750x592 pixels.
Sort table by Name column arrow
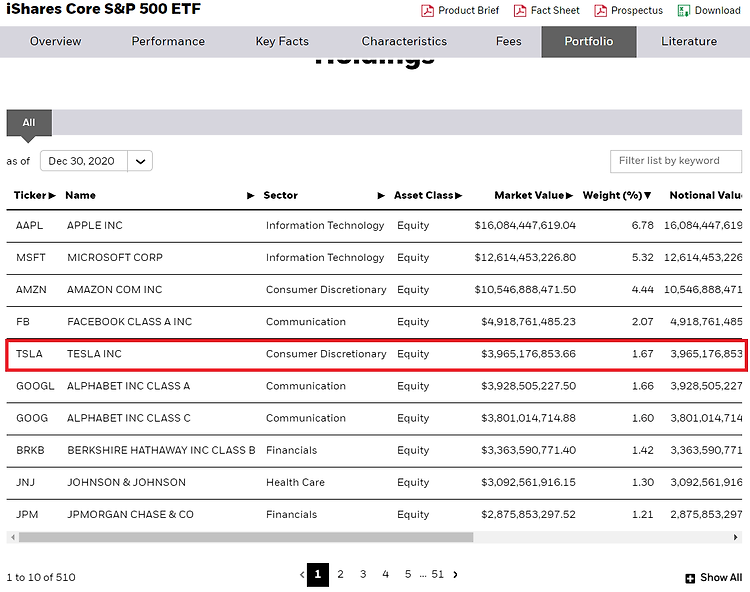pyautogui.click(x=250, y=195)
